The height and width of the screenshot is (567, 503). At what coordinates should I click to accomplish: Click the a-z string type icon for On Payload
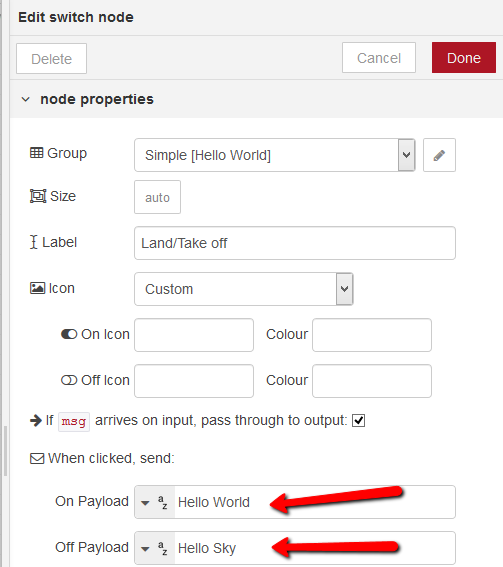tap(163, 502)
